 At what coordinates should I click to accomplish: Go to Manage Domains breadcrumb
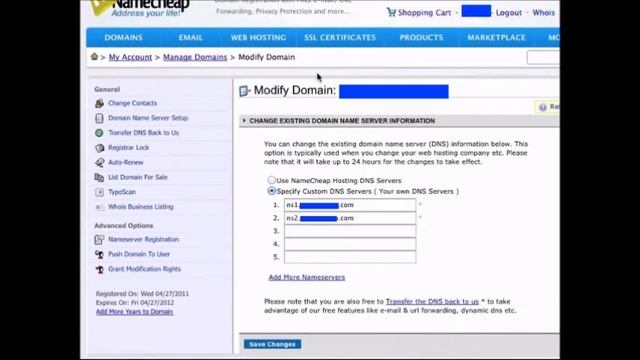pyautogui.click(x=195, y=57)
